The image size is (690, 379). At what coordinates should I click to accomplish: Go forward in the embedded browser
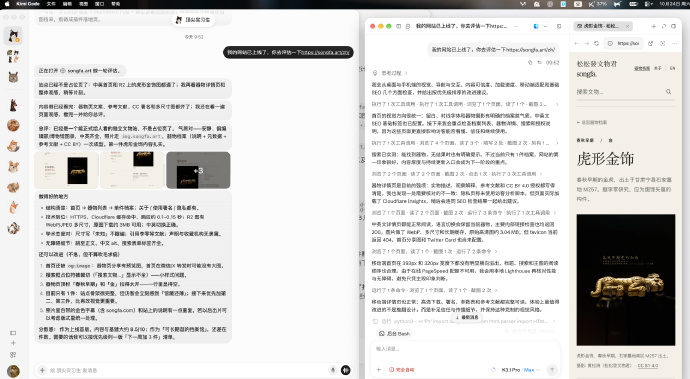587,44
